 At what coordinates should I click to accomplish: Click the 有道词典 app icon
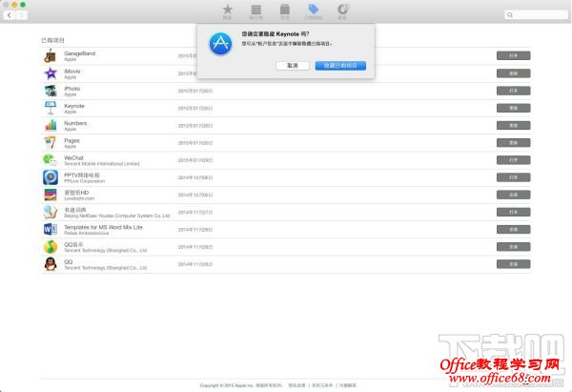[51, 212]
